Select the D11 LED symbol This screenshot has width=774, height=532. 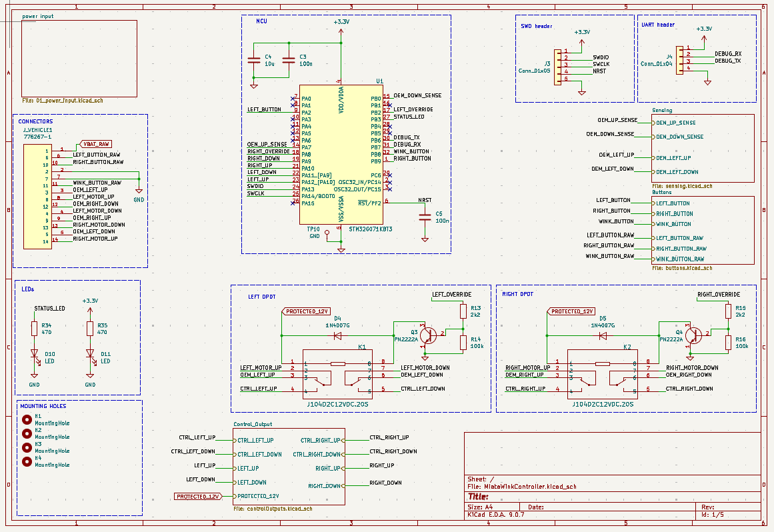tap(90, 354)
